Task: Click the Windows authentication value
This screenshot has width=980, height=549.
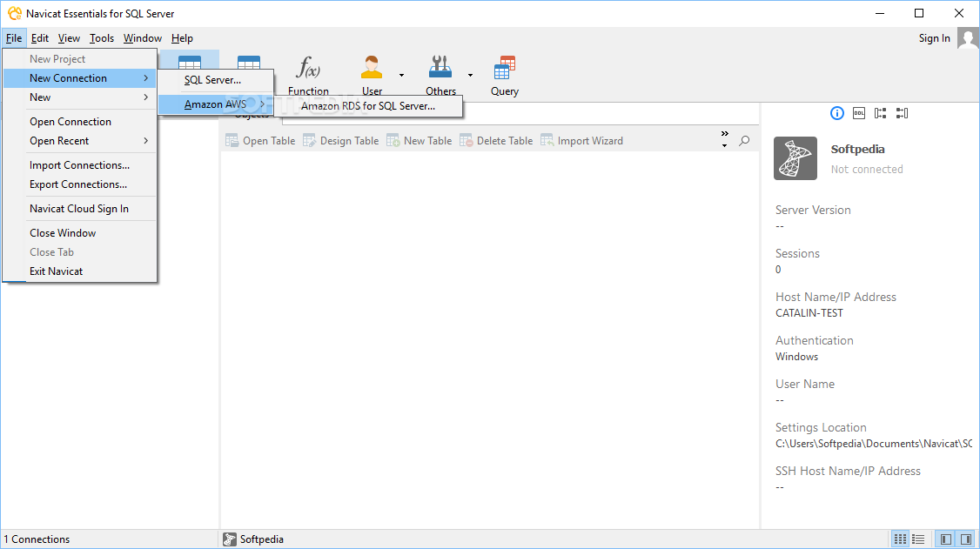Action: point(797,358)
